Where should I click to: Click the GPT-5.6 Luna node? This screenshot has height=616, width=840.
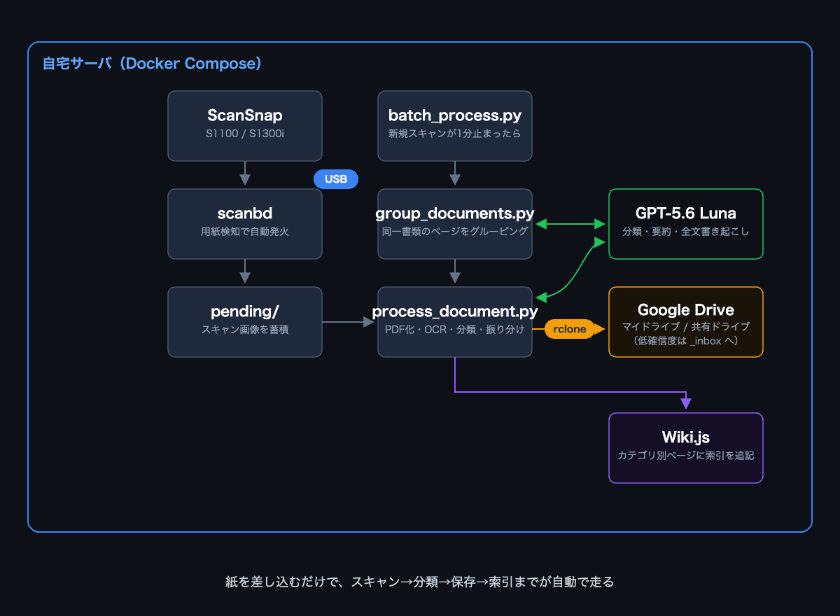[x=686, y=224]
